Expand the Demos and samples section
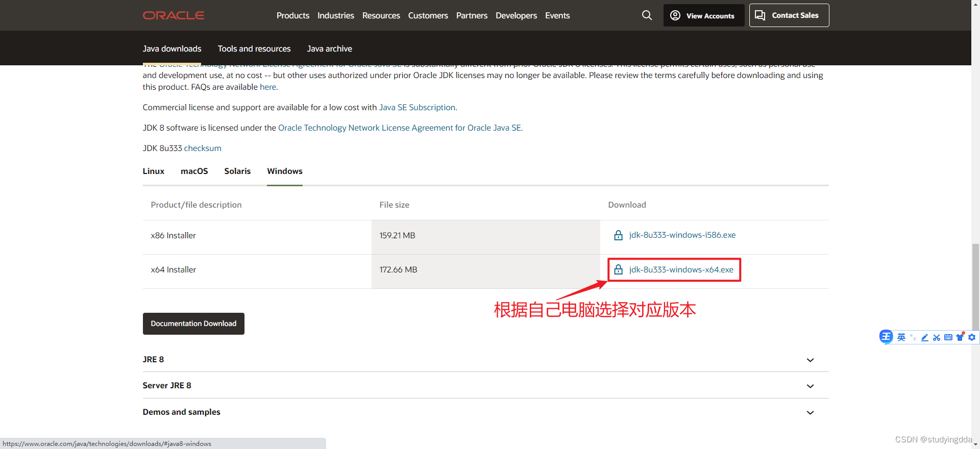980x449 pixels. click(485, 412)
